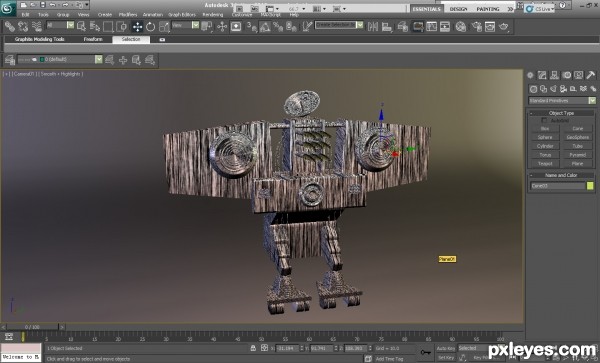The image size is (600, 363).
Task: Open the Material Editor
Action: pyautogui.click(x=461, y=26)
